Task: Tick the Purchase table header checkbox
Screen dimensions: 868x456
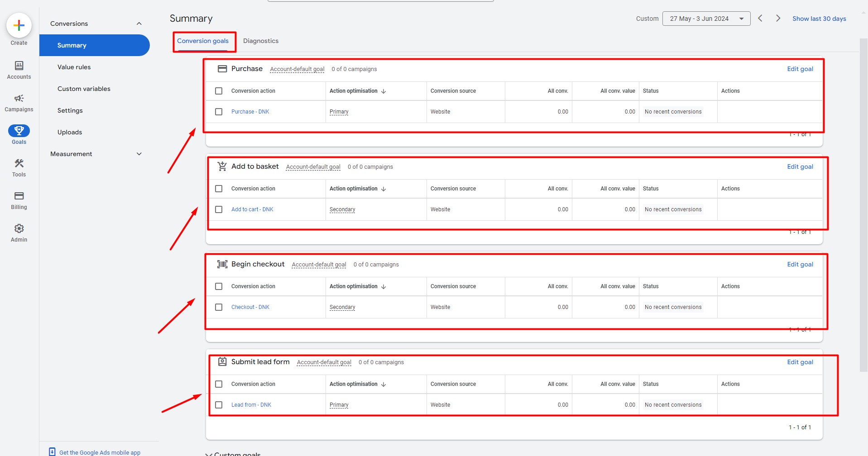Action: point(219,91)
